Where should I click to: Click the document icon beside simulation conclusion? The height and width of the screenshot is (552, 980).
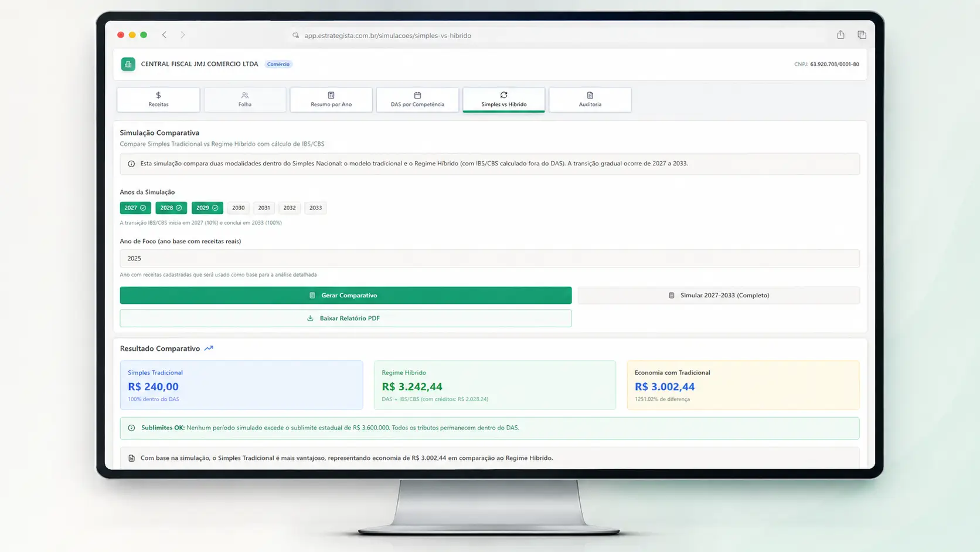[131, 458]
